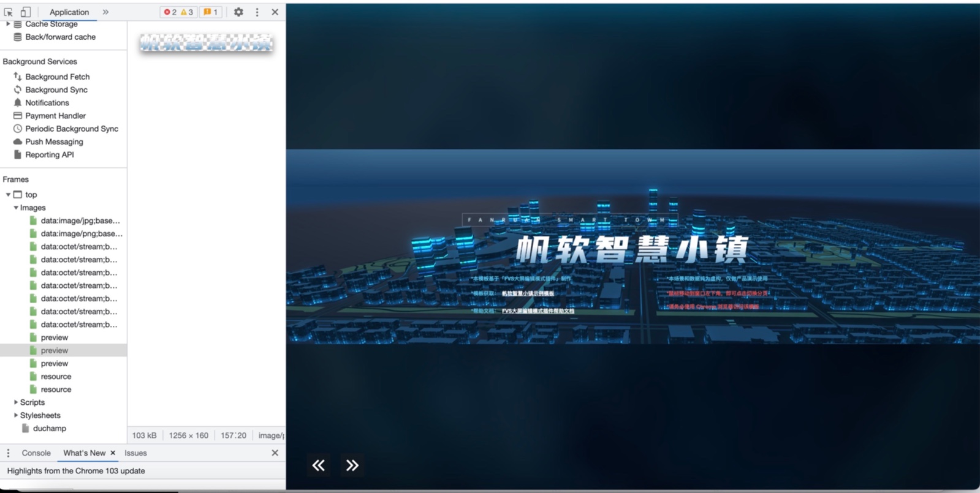Screen dimensions: 980x493
Task: Click the red errors count badge
Action: click(x=170, y=12)
